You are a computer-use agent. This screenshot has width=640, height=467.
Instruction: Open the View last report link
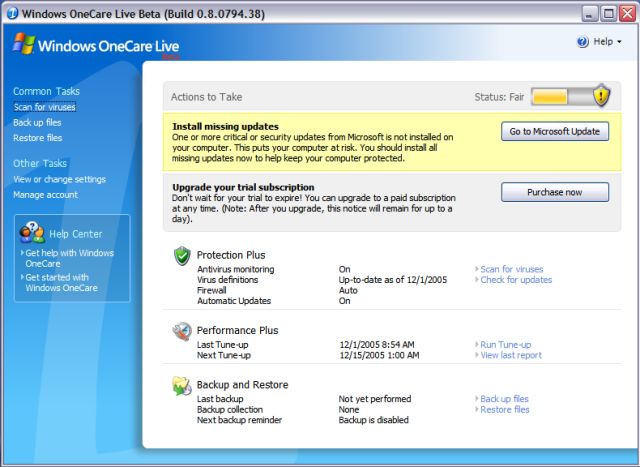coord(511,356)
